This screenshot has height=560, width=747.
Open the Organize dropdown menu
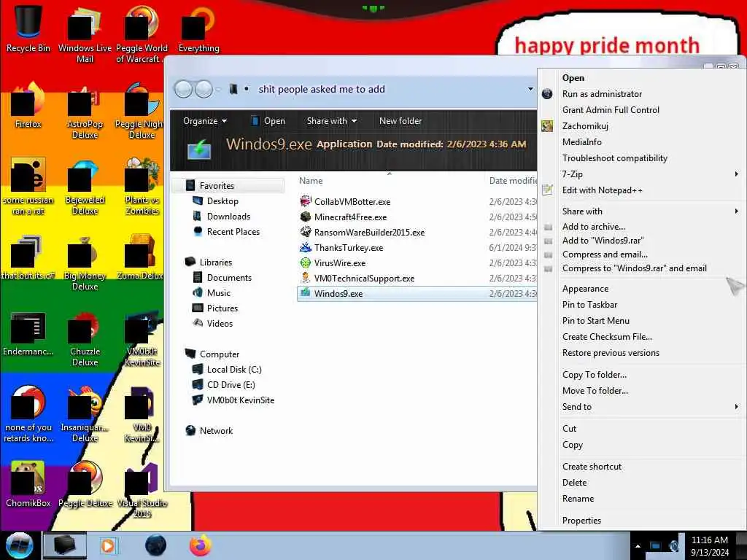(x=205, y=121)
